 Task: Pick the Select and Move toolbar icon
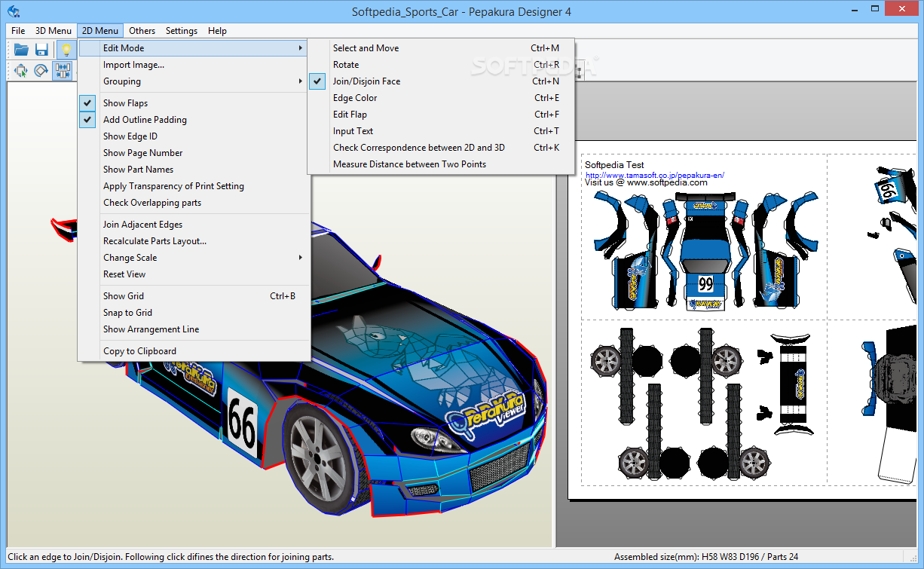point(20,71)
